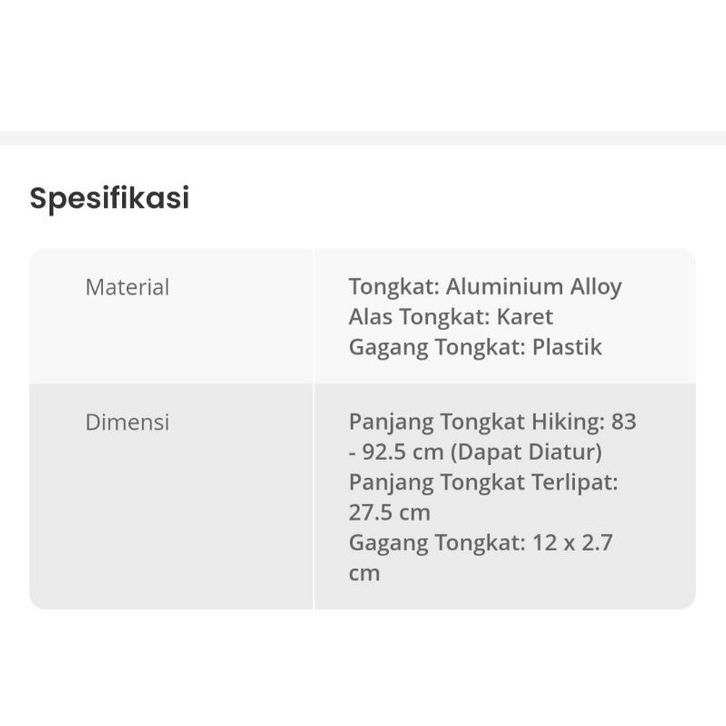The height and width of the screenshot is (726, 726).
Task: Click the "Tongkat: Aluminium Alloy" line
Action: 485,287
